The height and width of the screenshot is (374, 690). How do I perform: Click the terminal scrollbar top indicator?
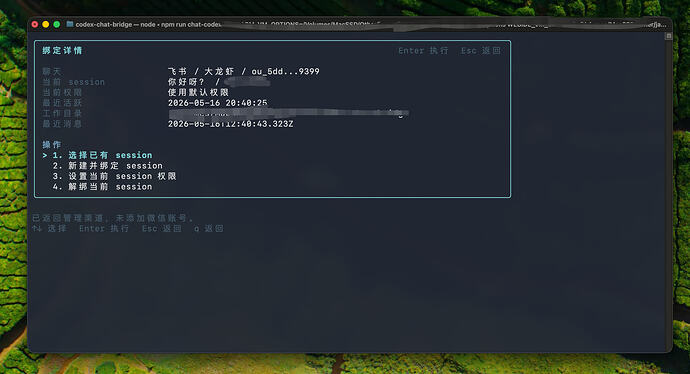pyautogui.click(x=668, y=36)
